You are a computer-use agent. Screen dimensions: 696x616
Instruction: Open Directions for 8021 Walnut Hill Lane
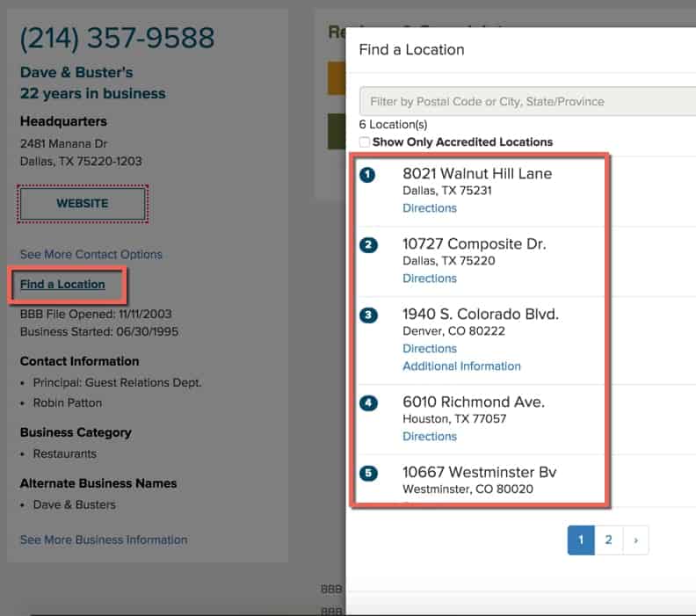pyautogui.click(x=429, y=208)
